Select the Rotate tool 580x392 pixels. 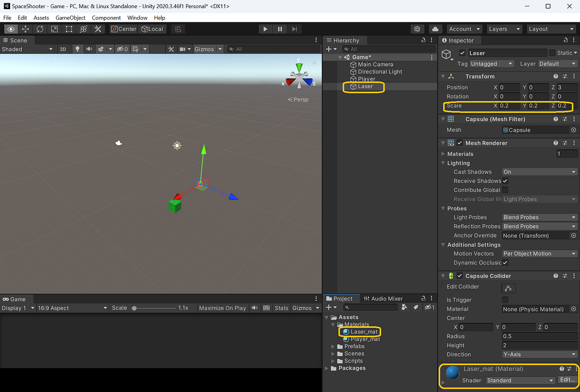[39, 29]
